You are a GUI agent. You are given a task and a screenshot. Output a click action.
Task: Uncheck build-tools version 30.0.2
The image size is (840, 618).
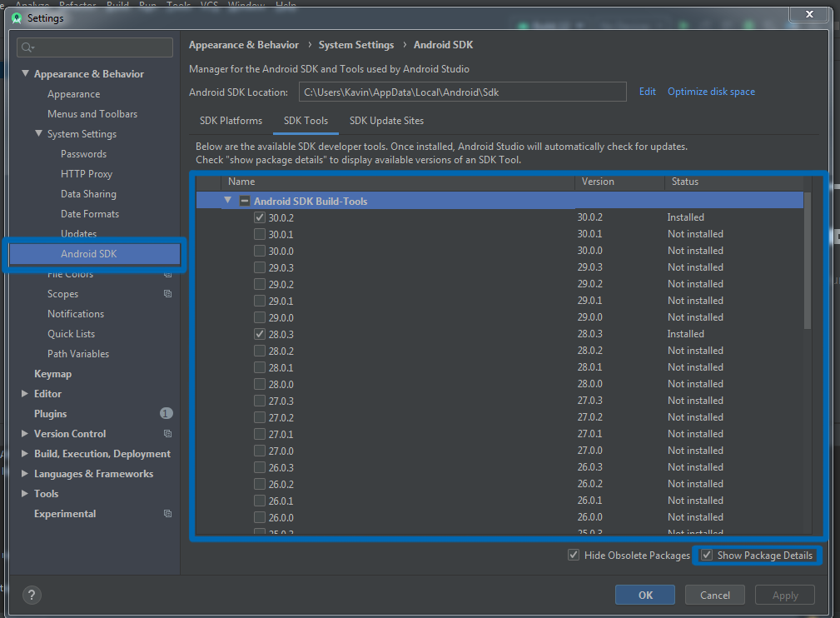click(260, 217)
